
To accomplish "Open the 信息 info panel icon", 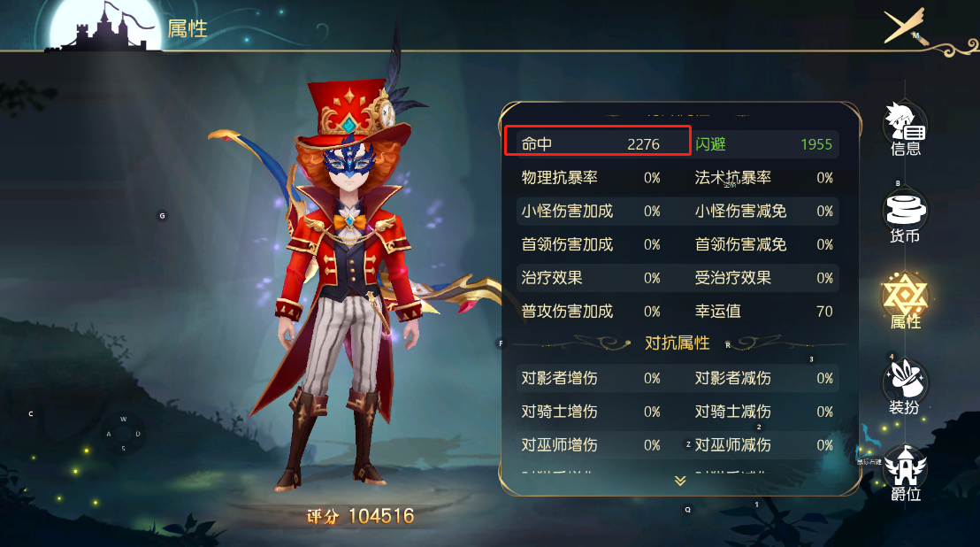I will pos(905,128).
